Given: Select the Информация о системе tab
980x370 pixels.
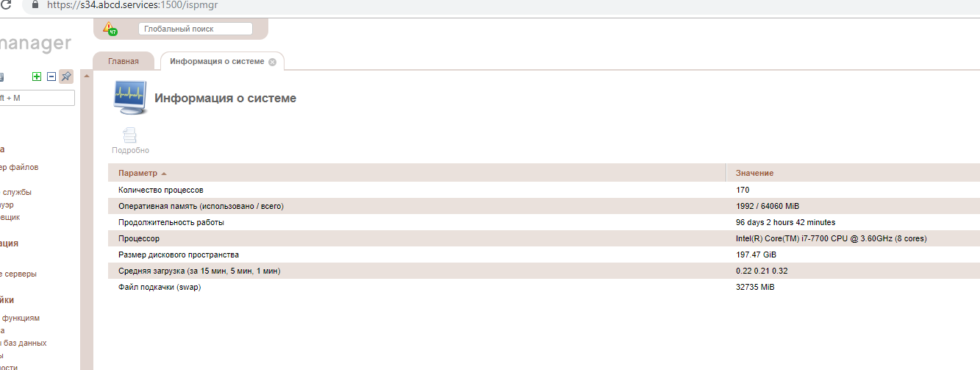Looking at the screenshot, I should click(216, 61).
